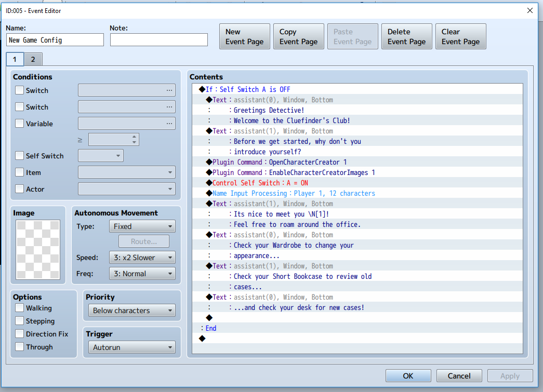Toggle the Walking option checkbox
The height and width of the screenshot is (392, 543).
(20, 308)
